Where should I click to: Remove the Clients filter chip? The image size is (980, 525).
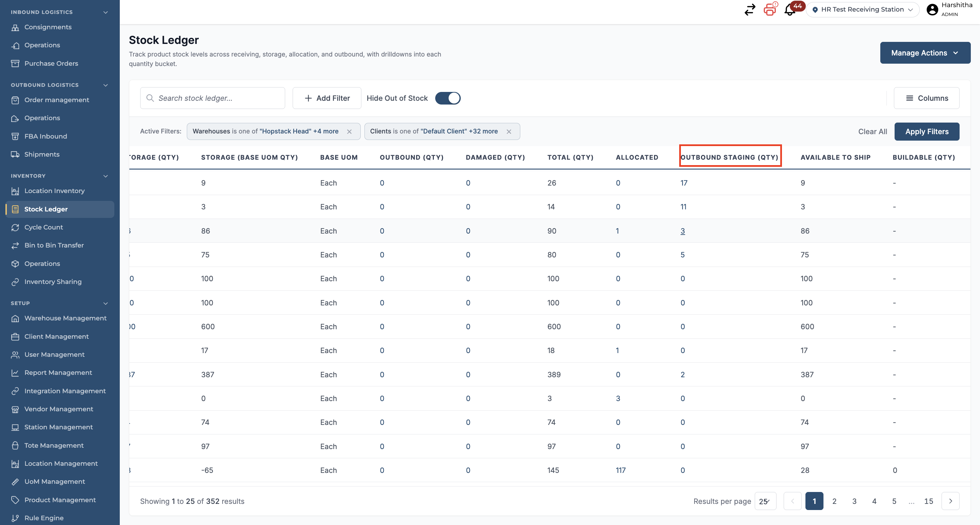coord(509,131)
